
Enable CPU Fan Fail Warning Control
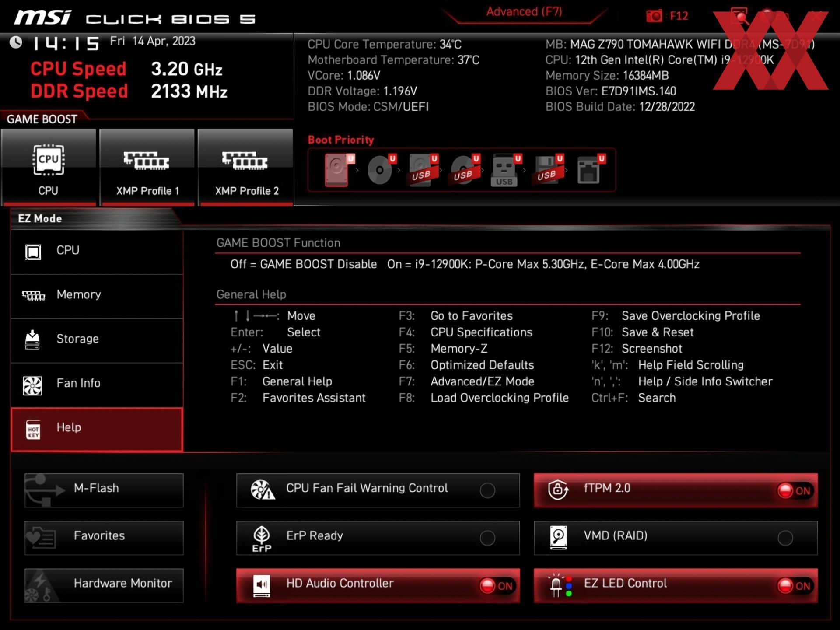tap(487, 490)
